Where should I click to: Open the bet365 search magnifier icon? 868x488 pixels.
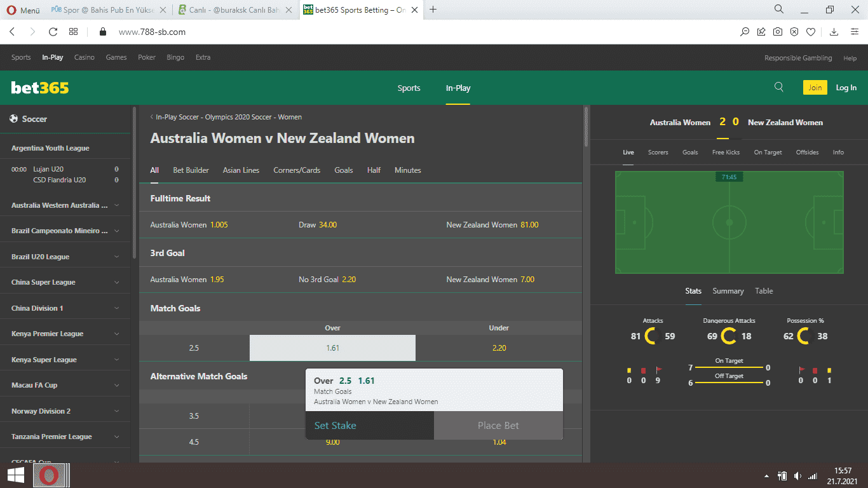point(779,88)
